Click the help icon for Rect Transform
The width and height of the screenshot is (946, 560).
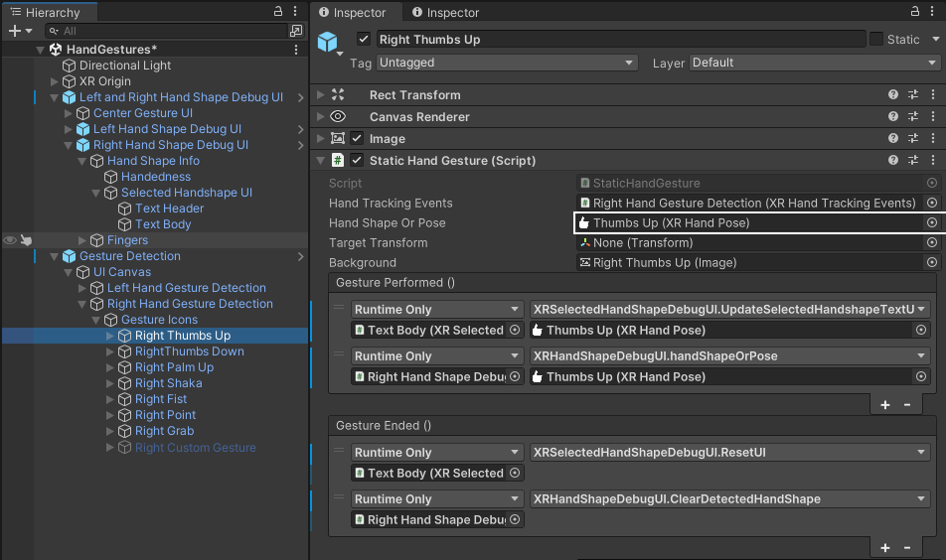pyautogui.click(x=893, y=95)
